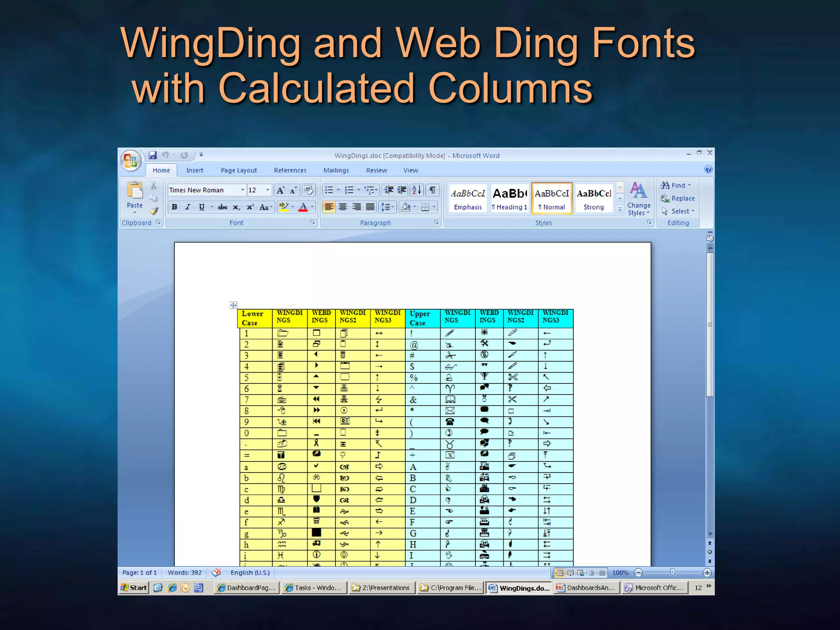The height and width of the screenshot is (630, 840).
Task: Switch to the Insert tab
Action: coord(194,170)
